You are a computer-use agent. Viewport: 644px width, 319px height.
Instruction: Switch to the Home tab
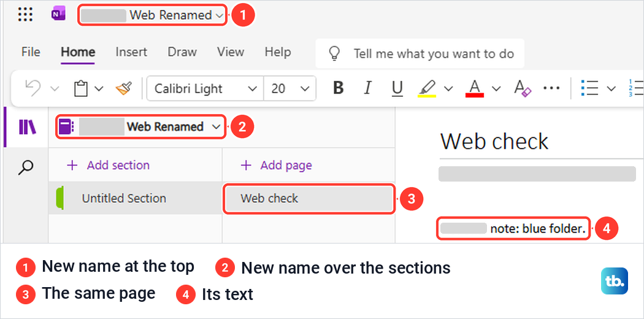click(x=78, y=52)
